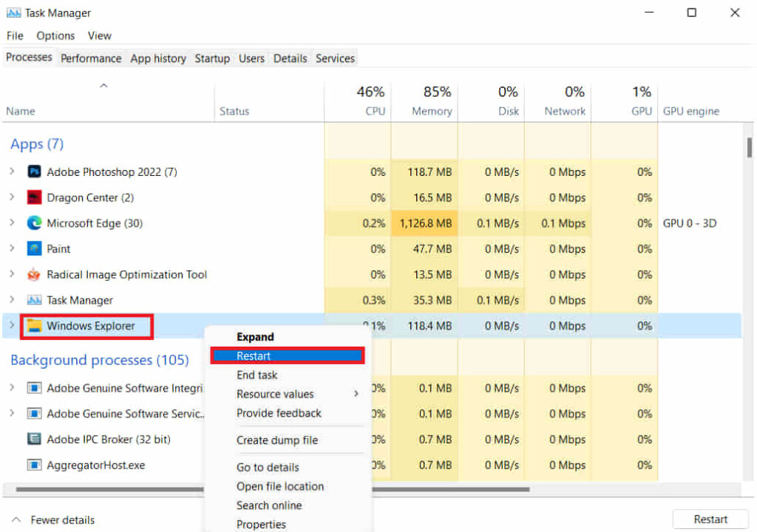Click the Windows Explorer folder icon
The height and width of the screenshot is (532, 757).
pos(34,326)
